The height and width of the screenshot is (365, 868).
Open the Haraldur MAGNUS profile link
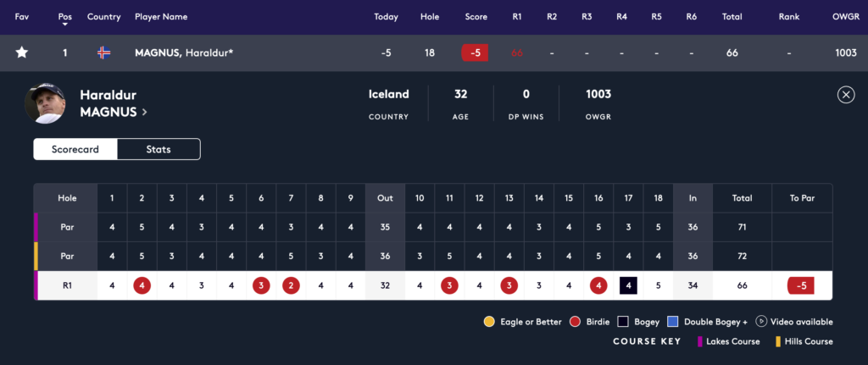[114, 111]
